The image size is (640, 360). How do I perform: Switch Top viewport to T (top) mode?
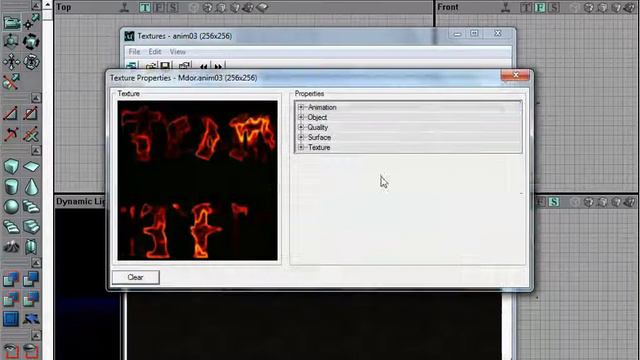pos(144,7)
